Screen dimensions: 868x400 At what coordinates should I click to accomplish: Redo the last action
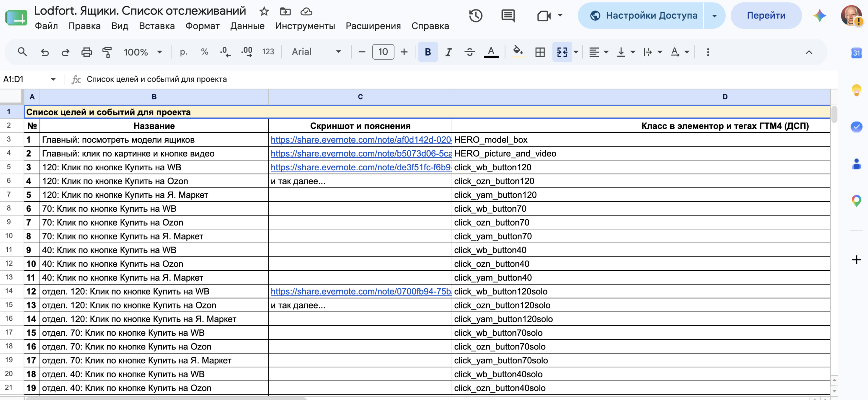65,52
